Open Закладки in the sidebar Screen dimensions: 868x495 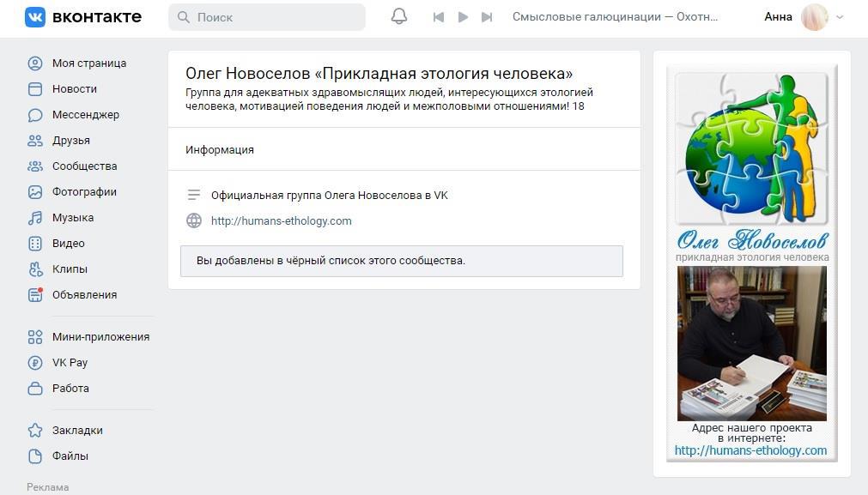click(x=77, y=431)
